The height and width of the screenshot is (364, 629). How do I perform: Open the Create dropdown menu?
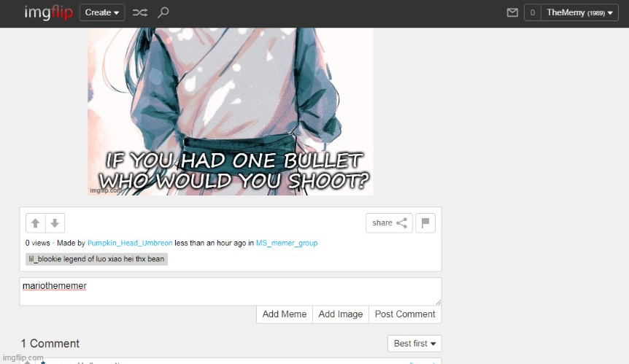point(102,12)
